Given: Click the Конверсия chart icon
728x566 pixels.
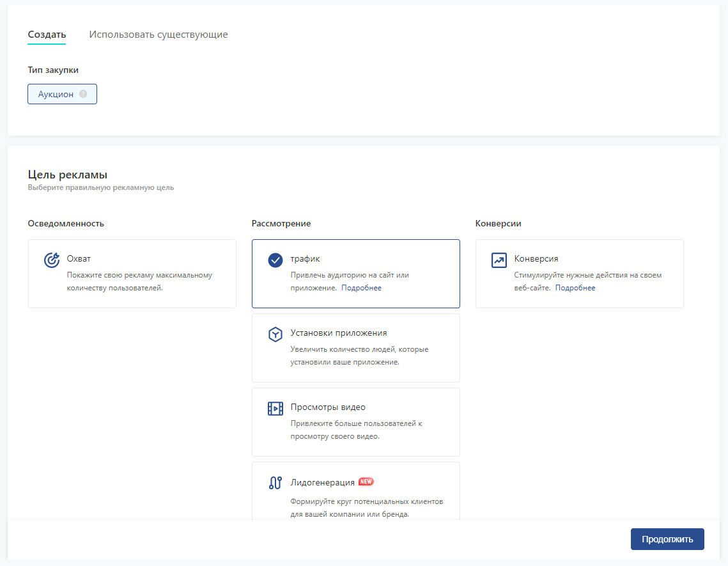Looking at the screenshot, I should (x=499, y=260).
